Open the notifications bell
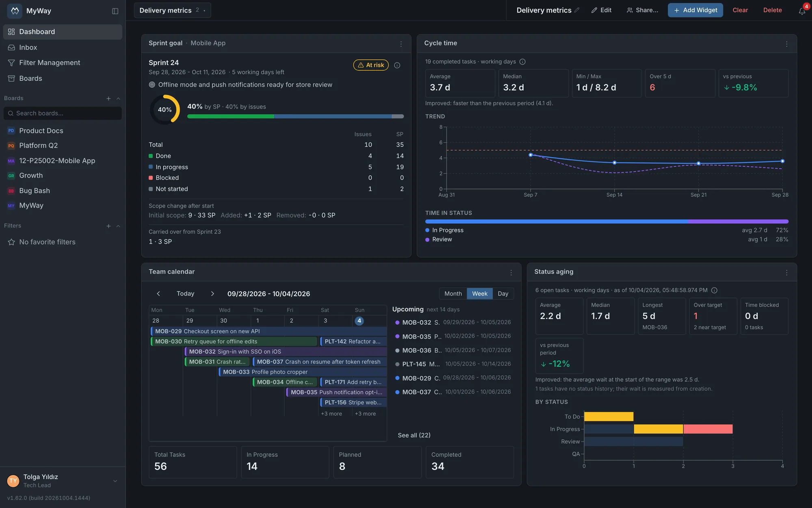 tap(802, 11)
